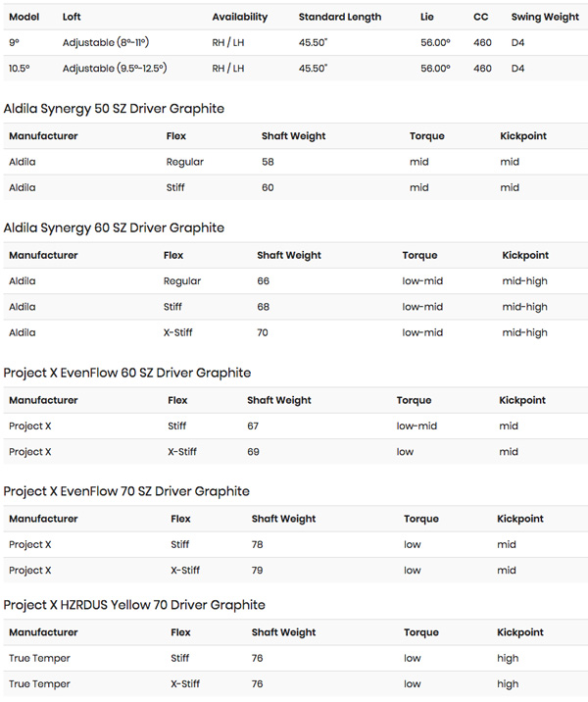Click the 10.5° model cell
Screen dimensions: 588x702
[x=18, y=69]
